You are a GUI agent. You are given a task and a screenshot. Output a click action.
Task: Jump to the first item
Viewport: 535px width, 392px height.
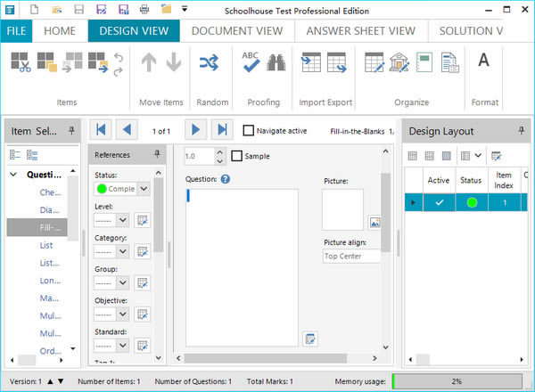click(x=103, y=130)
